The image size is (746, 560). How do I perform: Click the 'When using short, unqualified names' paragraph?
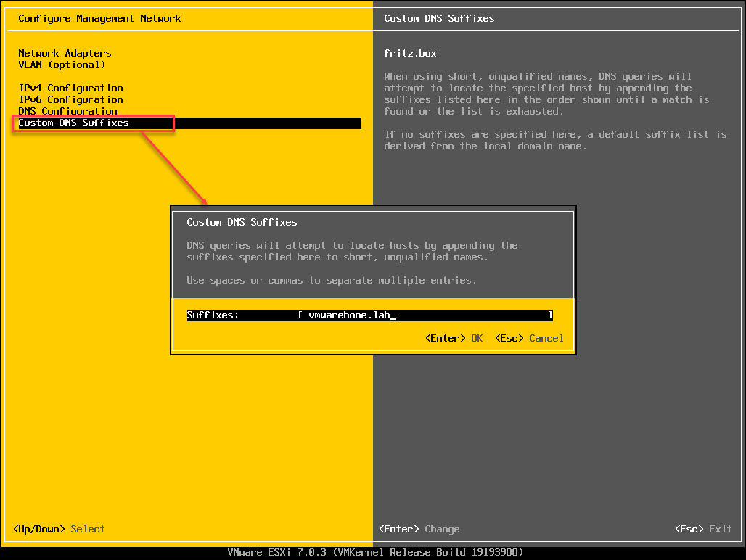[546, 94]
